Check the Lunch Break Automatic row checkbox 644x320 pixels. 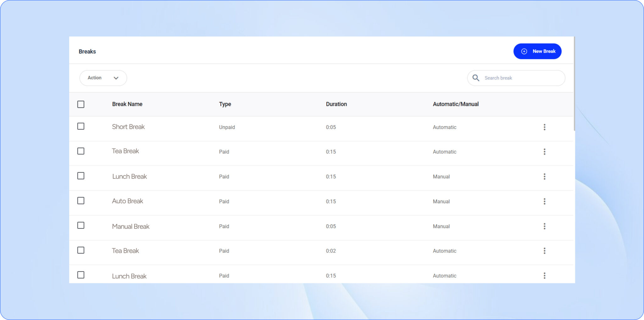[81, 275]
